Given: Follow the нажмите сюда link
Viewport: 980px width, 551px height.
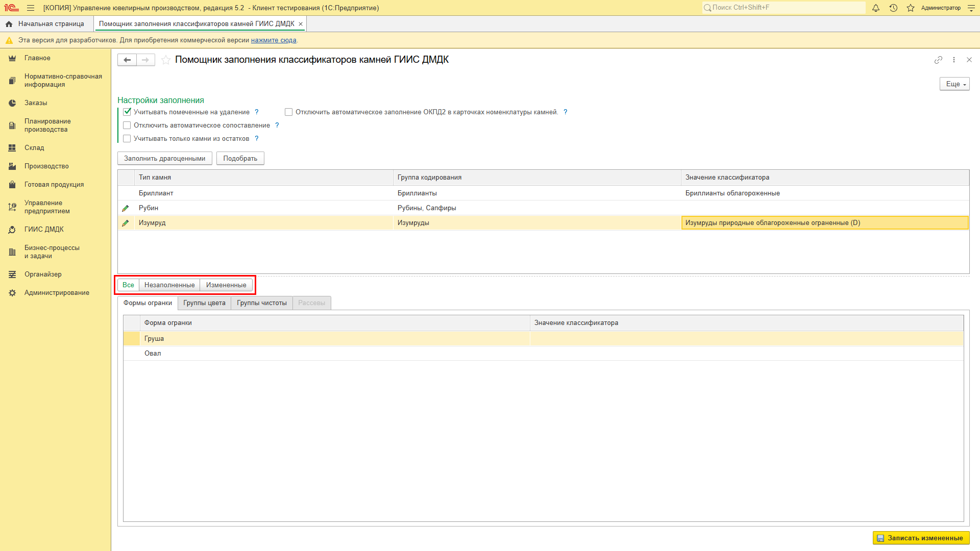Looking at the screenshot, I should 274,40.
